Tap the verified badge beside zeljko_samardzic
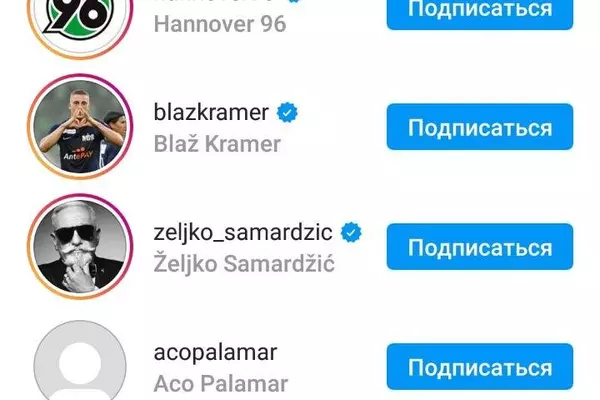This screenshot has width=600, height=400. (351, 232)
